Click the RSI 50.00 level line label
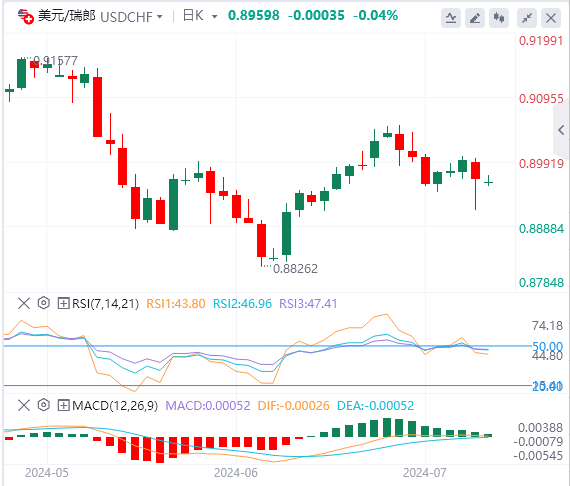Image resolution: width=570 pixels, height=486 pixels. pyautogui.click(x=547, y=346)
